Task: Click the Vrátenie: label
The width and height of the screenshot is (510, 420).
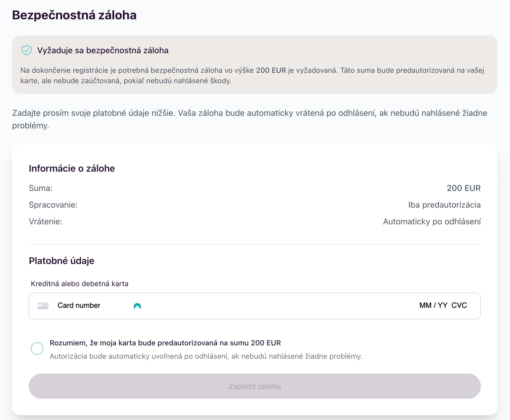Action: (x=46, y=221)
